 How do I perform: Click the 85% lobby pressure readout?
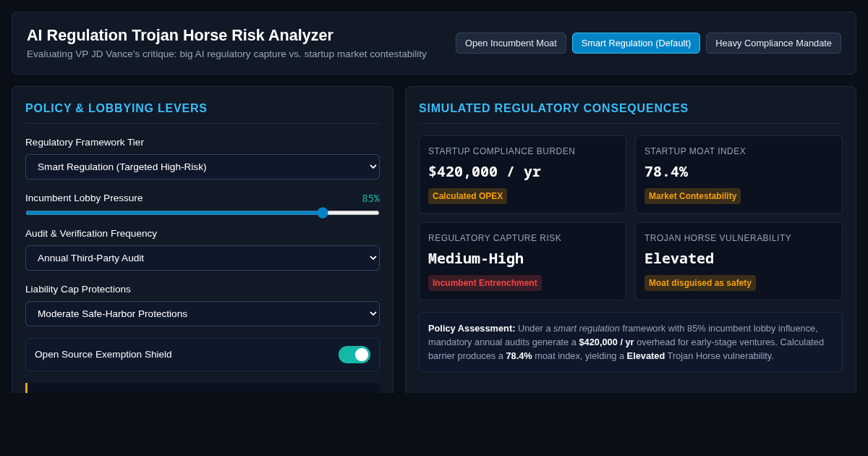371,198
